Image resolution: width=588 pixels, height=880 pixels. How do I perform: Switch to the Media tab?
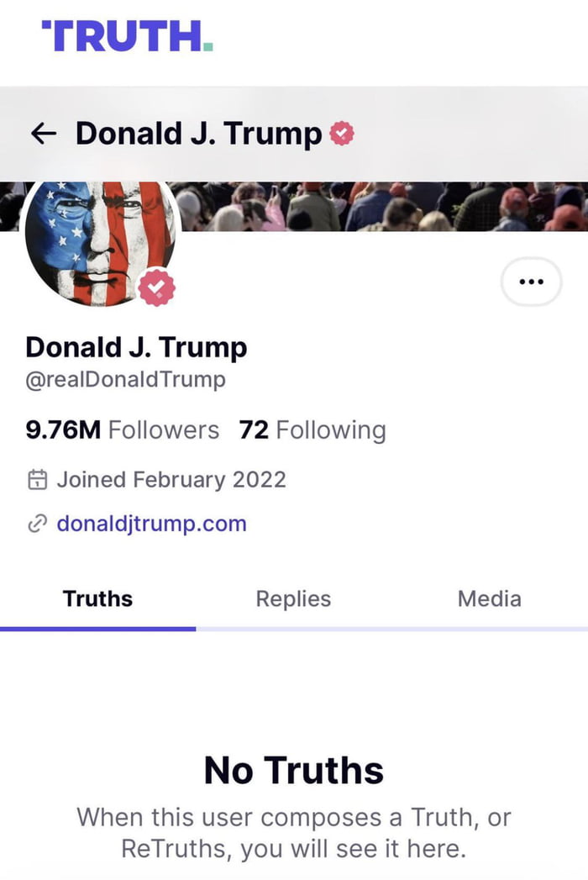click(x=489, y=599)
